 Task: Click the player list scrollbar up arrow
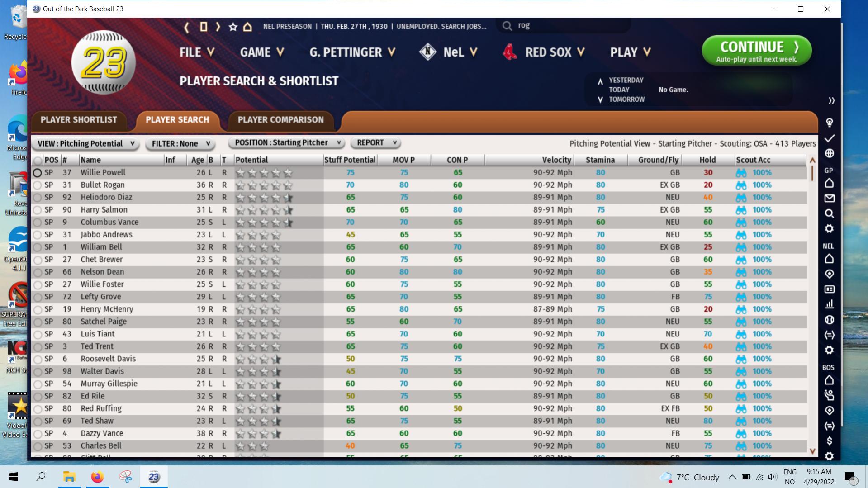pos(812,160)
